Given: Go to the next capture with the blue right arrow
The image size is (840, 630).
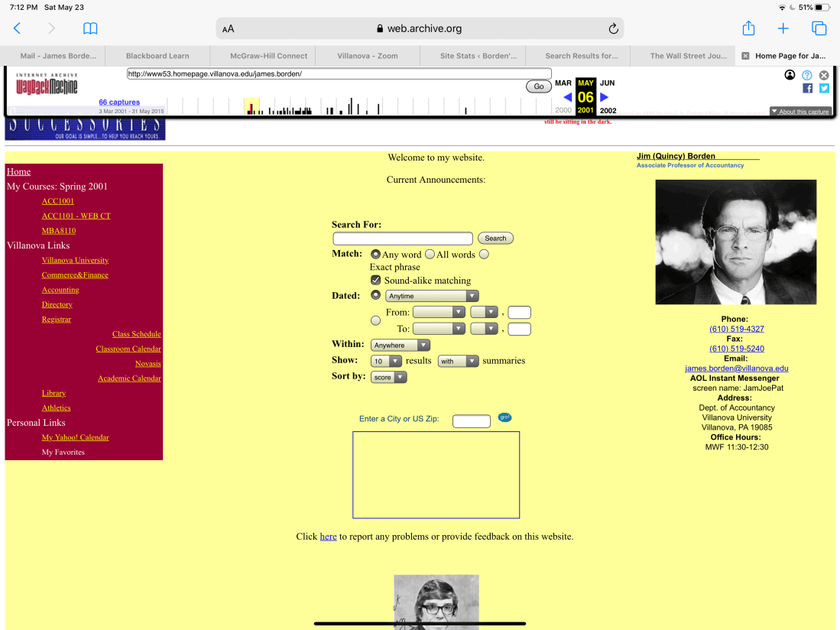Looking at the screenshot, I should coord(605,97).
